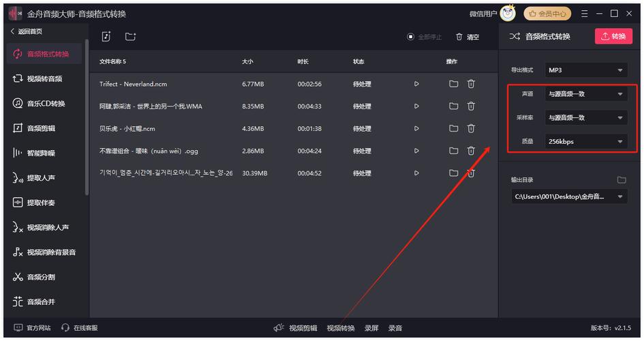Delete 贝乐虎 - 小红帽.ncm from list
The image size is (644, 341).
[x=471, y=128]
